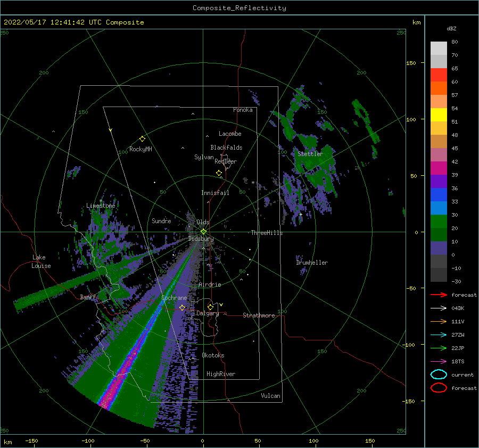The image size is (479, 448).
Task: Click the ThreeHills city label
Action: click(x=267, y=233)
